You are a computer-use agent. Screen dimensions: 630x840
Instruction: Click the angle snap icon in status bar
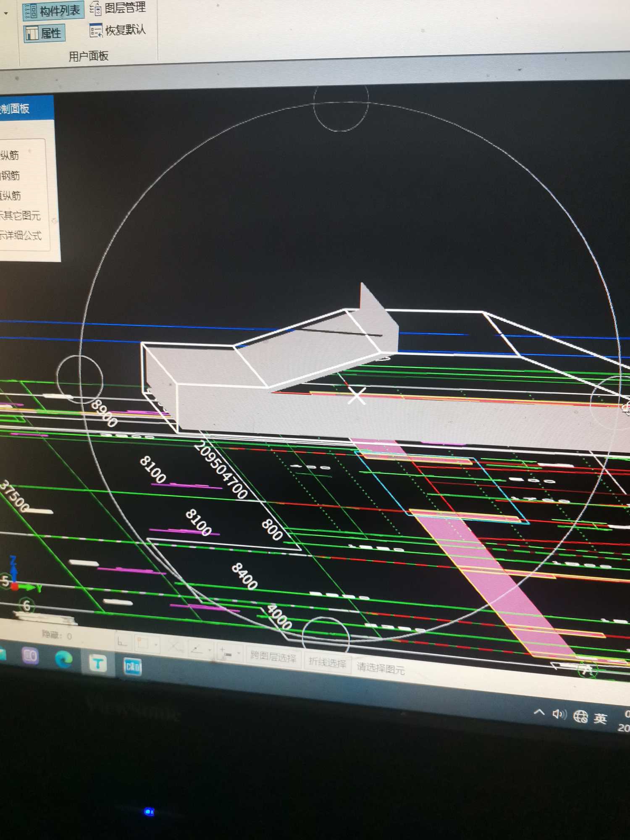[197, 649]
